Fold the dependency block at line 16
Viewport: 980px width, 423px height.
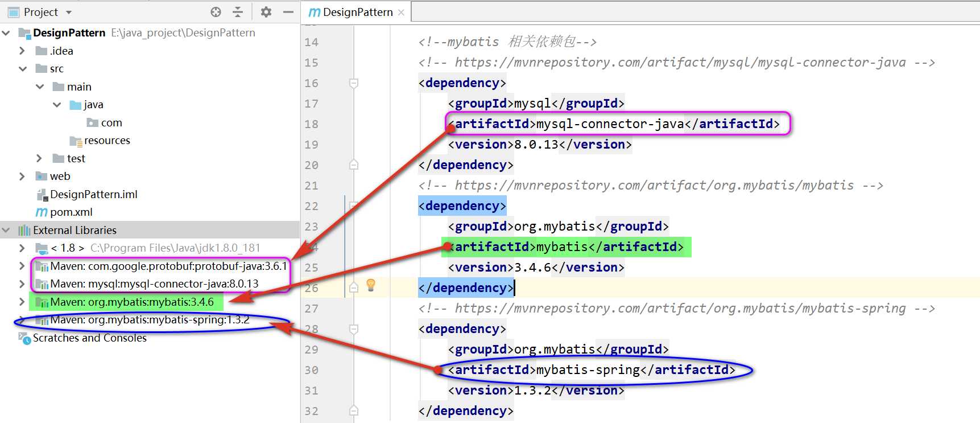(x=354, y=83)
